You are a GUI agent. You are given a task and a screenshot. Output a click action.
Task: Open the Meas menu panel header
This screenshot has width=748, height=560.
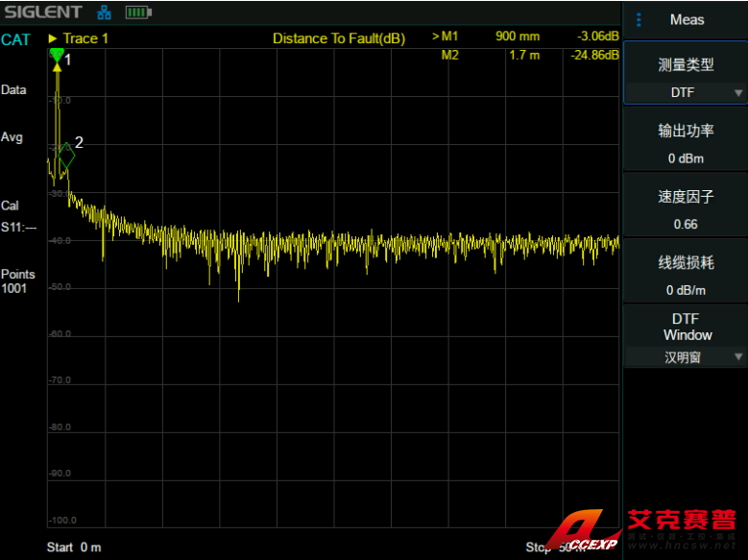(x=687, y=19)
